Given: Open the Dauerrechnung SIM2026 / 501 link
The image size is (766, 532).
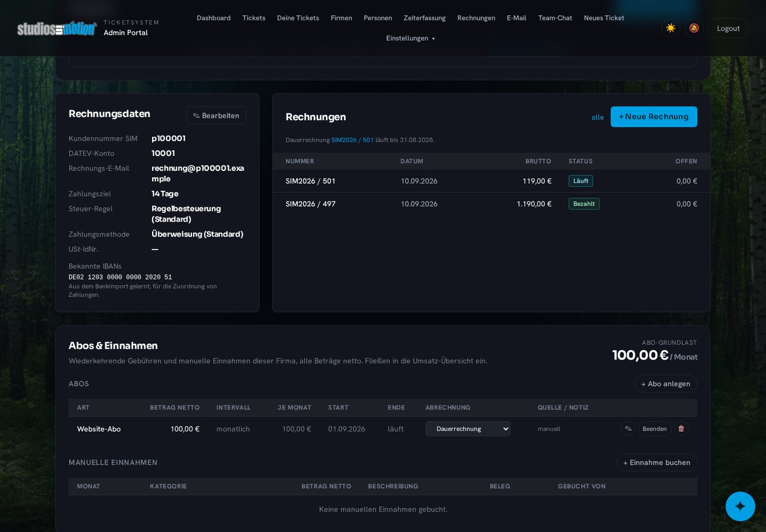Looking at the screenshot, I should [x=352, y=140].
